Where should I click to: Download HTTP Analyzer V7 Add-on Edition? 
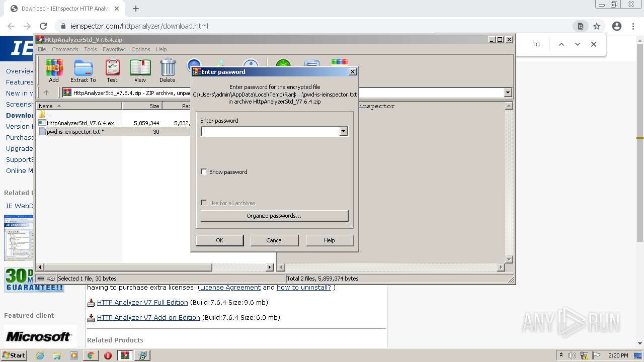pos(148,318)
